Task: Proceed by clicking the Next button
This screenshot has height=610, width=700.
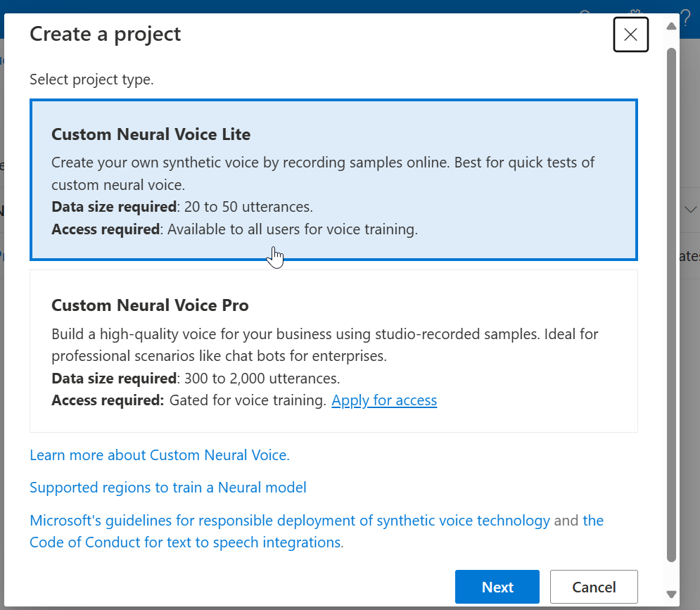Action: pyautogui.click(x=497, y=586)
